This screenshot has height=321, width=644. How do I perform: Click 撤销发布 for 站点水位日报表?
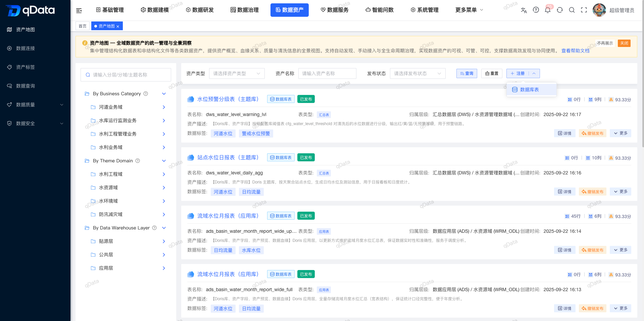[x=593, y=192]
